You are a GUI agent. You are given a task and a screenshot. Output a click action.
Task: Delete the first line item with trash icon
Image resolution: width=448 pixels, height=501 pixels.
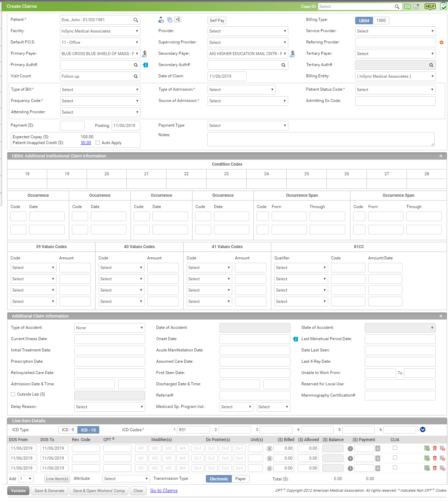coord(435,448)
